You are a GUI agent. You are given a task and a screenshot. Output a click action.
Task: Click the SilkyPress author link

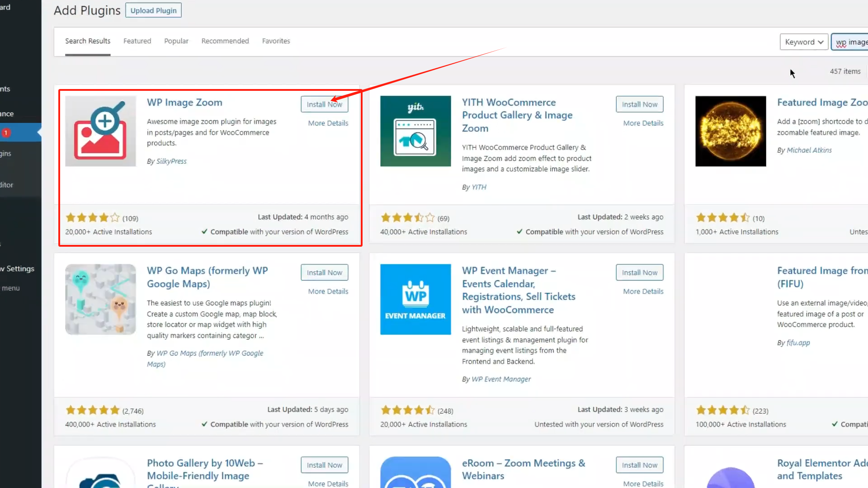[171, 161]
